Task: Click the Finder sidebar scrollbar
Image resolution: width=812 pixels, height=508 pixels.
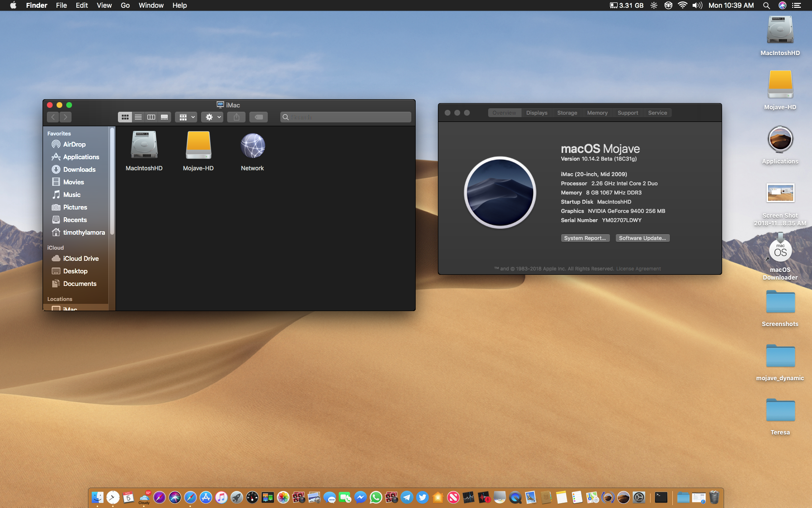Action: tap(112, 181)
